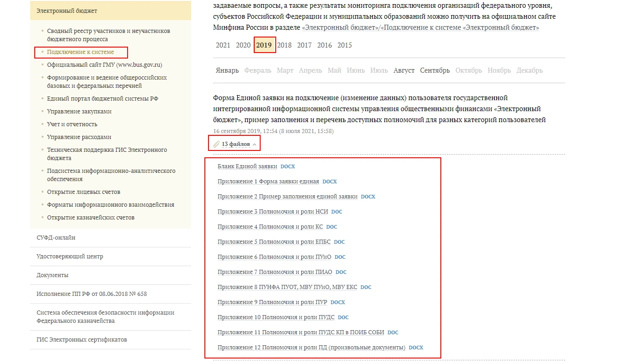This screenshot has height=364, width=637.
Task: Select Подключение к системе in sidebar
Action: point(80,52)
